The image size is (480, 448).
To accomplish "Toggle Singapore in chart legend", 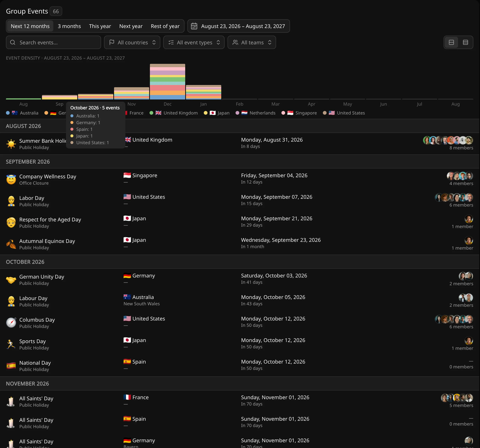I will pyautogui.click(x=299, y=113).
